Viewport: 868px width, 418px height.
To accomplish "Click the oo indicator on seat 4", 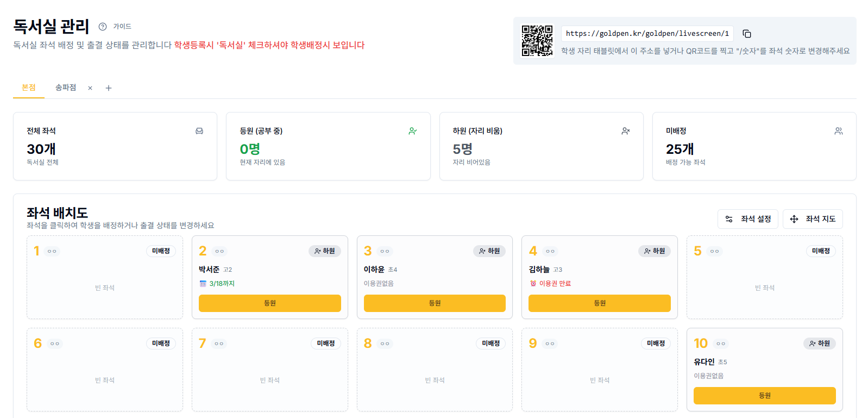I will [x=550, y=251].
